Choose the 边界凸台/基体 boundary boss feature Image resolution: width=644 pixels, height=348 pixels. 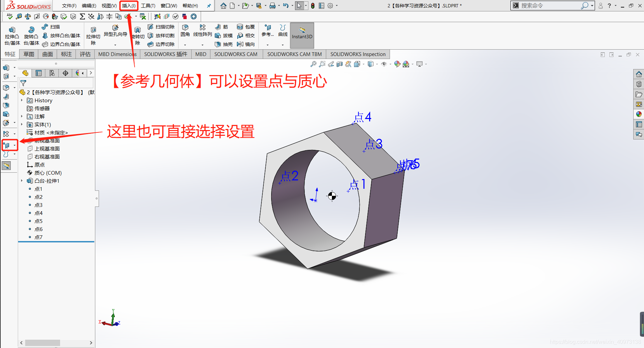(61, 44)
